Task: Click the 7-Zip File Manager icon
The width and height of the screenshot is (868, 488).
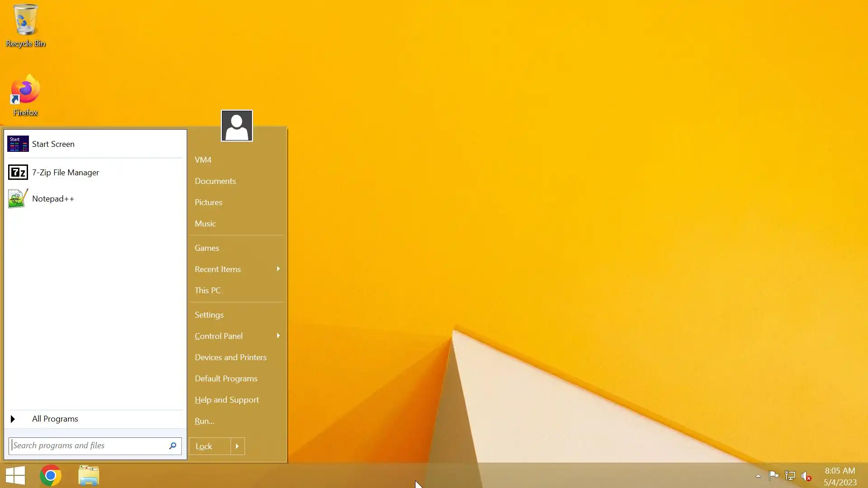Action: point(18,172)
